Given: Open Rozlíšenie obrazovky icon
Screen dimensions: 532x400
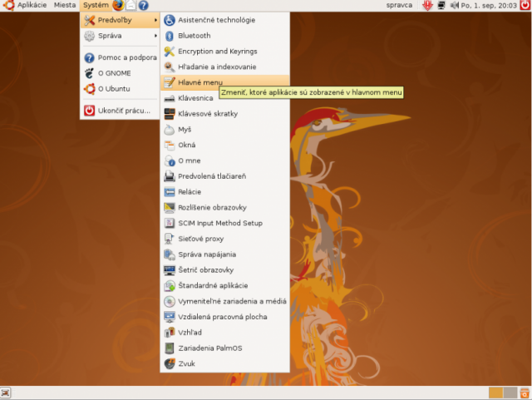Looking at the screenshot, I should (170, 207).
